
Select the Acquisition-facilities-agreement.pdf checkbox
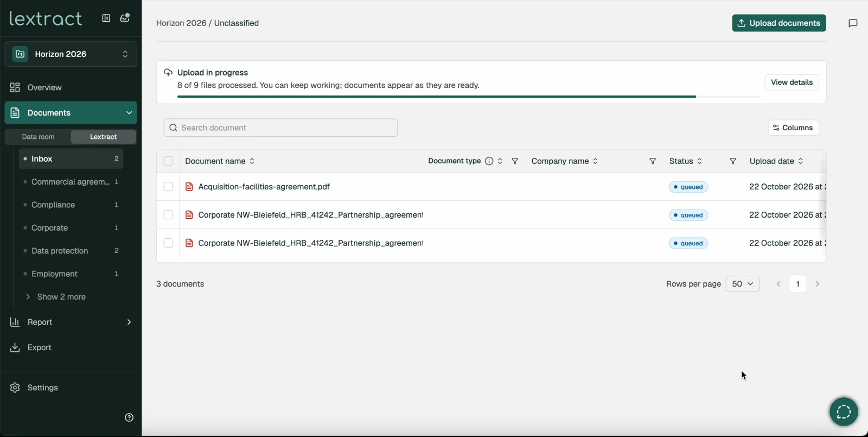tap(168, 187)
